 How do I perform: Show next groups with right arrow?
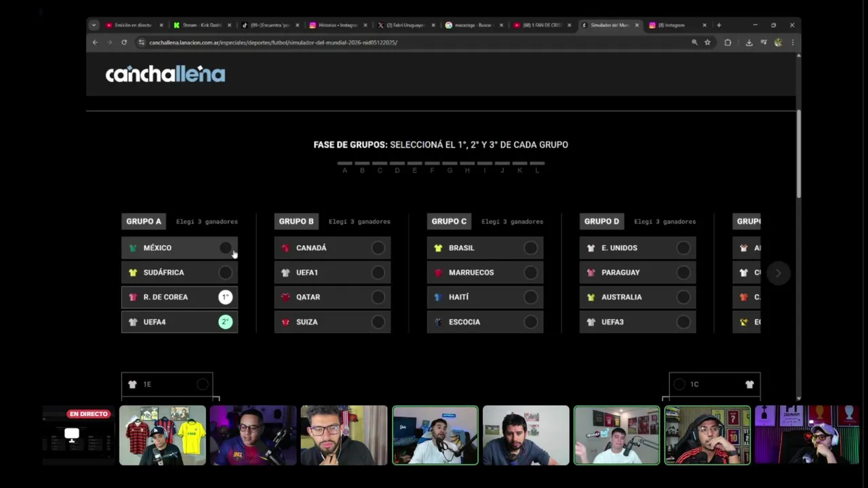coord(778,273)
